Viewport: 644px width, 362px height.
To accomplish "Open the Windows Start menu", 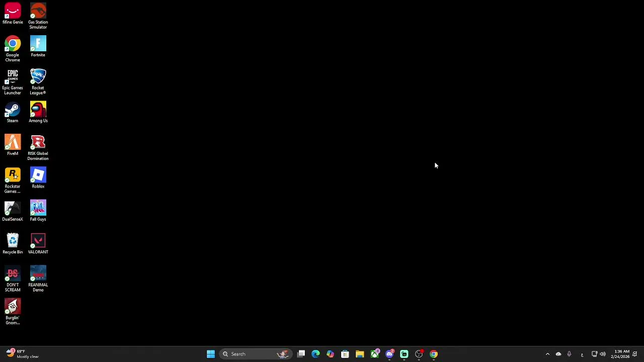I will pos(211,354).
